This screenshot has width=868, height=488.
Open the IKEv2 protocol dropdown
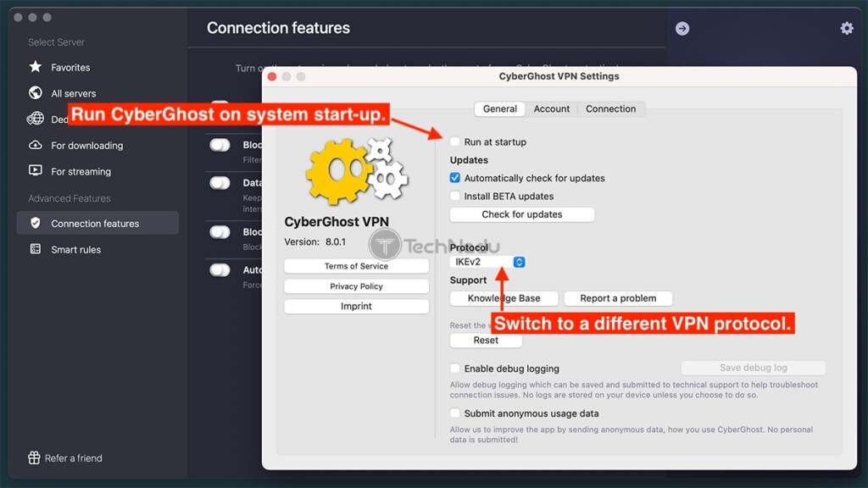(x=487, y=262)
